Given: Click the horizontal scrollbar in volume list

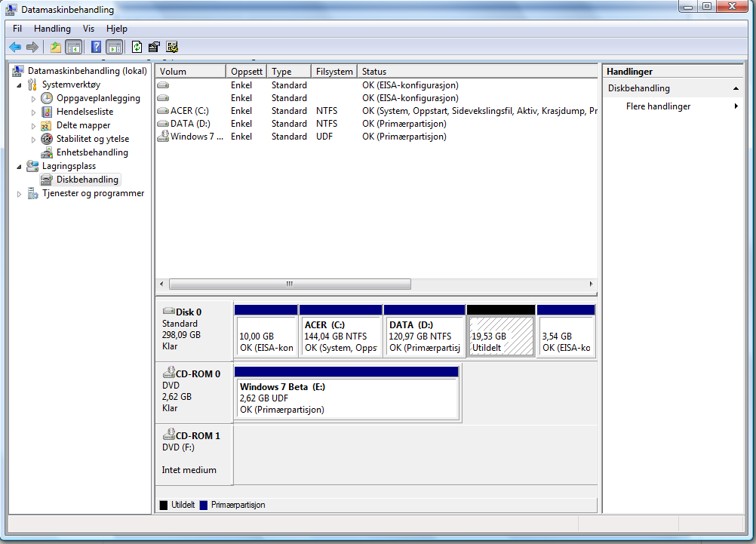Looking at the screenshot, I should tap(290, 284).
